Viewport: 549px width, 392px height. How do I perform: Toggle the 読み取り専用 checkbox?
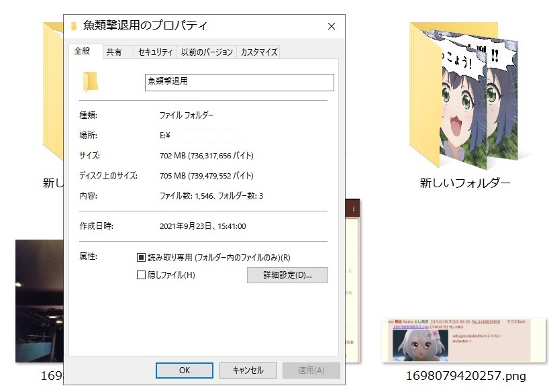click(x=141, y=257)
